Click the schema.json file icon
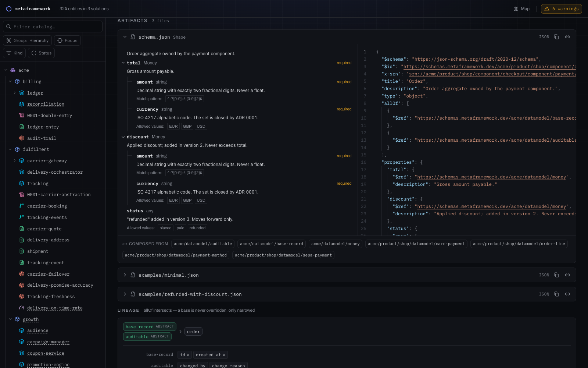The image size is (588, 368). (x=133, y=37)
